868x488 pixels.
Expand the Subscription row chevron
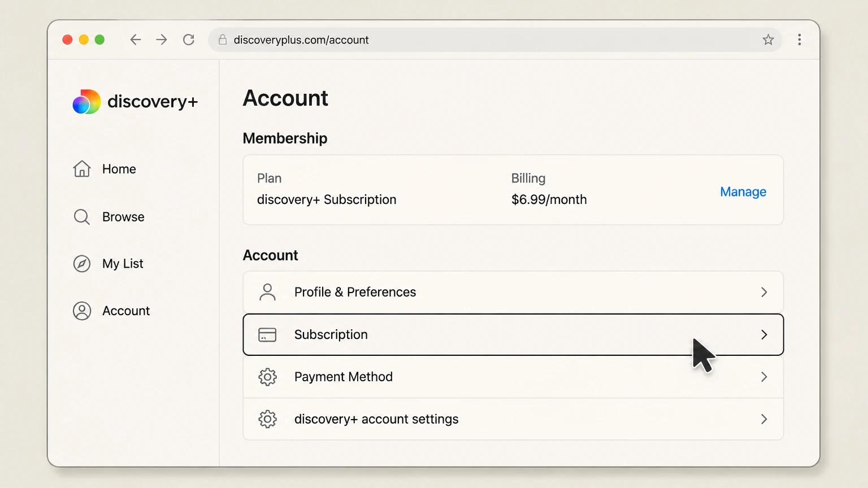[764, 335]
